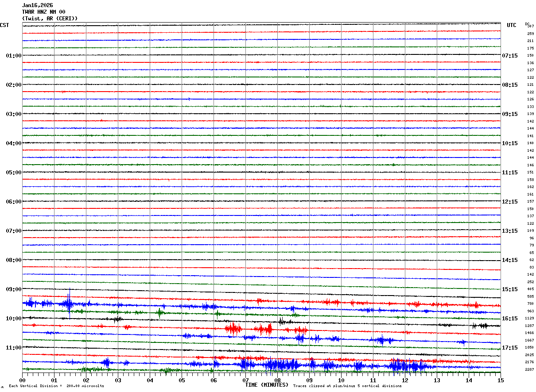
Task: Click minute 12 on the time axis
Action: pyautogui.click(x=405, y=380)
